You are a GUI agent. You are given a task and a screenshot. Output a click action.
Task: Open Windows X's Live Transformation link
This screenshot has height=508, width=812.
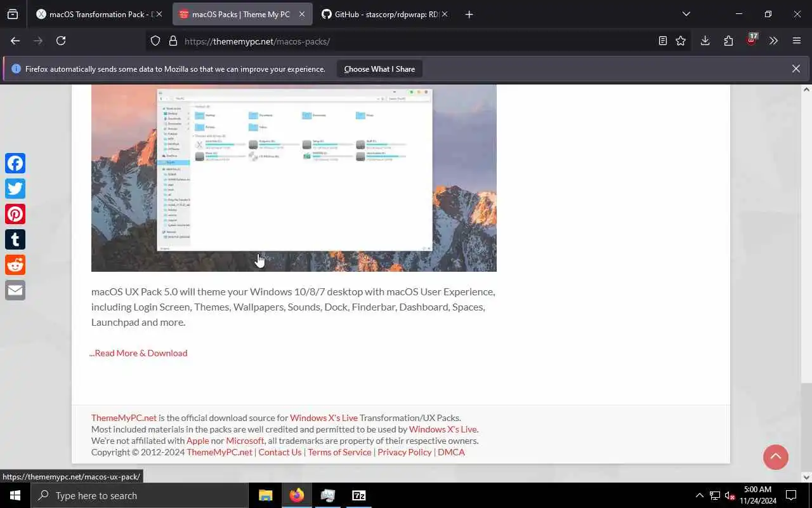click(324, 418)
